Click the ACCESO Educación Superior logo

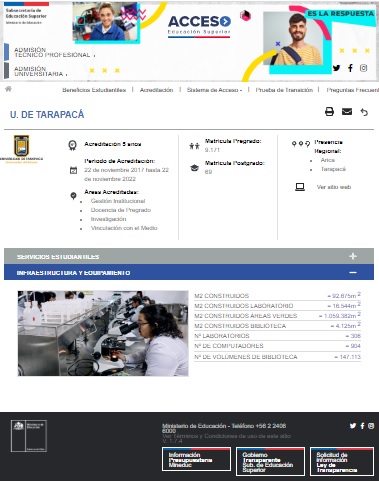199,26
